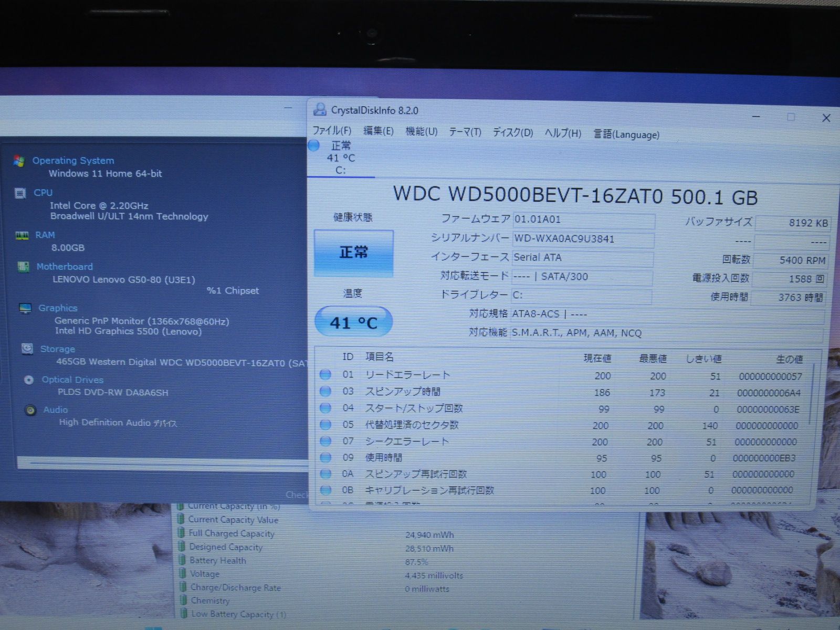
Task: Click the ファームウェア field showing 01.01A01
Action: [x=583, y=219]
